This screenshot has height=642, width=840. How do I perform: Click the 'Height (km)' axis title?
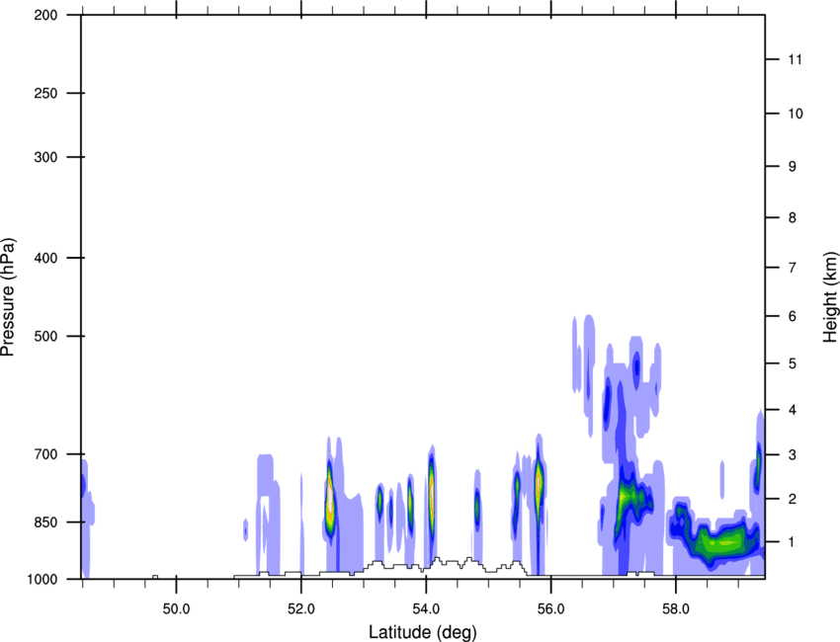[830, 296]
